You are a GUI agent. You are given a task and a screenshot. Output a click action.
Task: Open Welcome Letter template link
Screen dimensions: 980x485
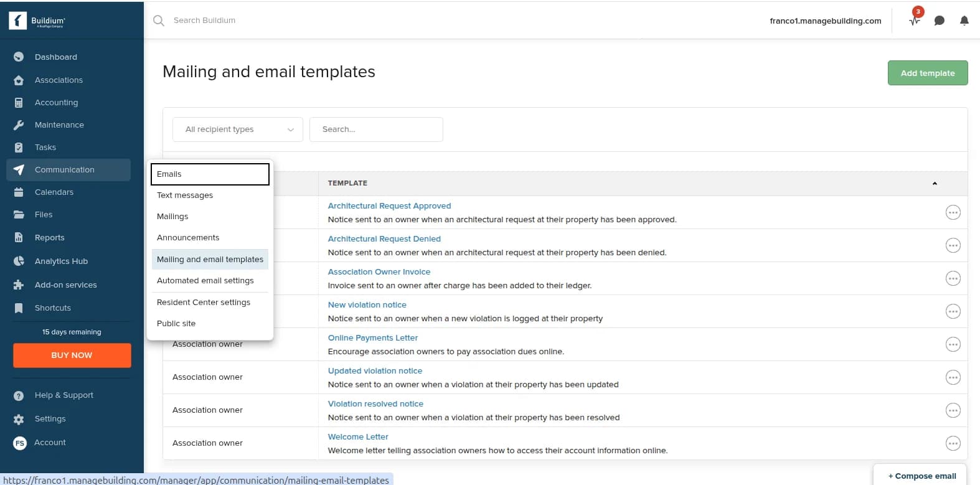click(x=358, y=437)
